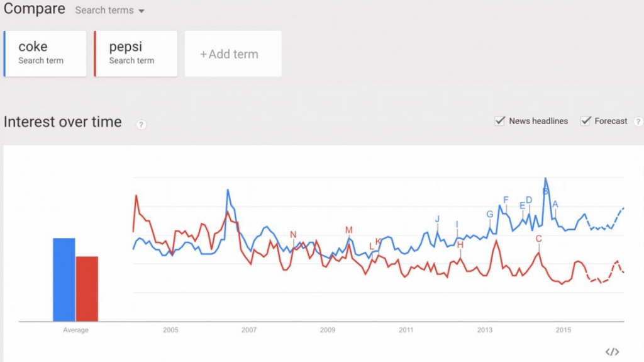Select the coke search term card

[45, 54]
